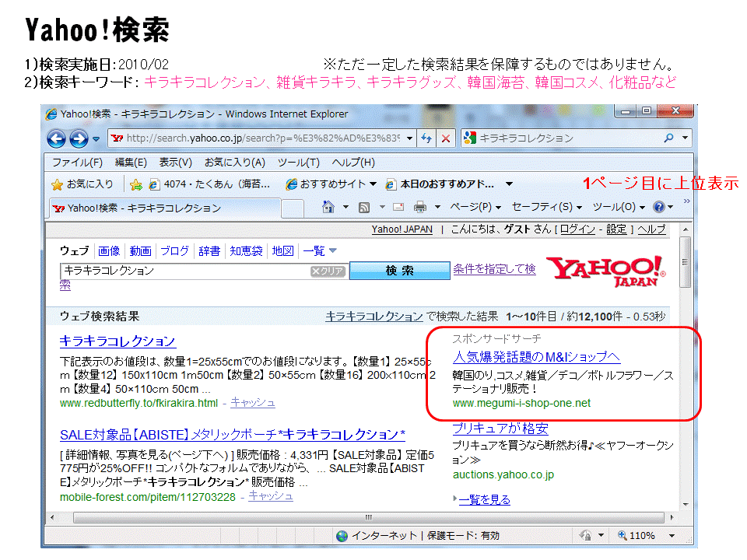The height and width of the screenshot is (560, 747).
Task: Open the search provider dropdown arrow
Action: 685,138
